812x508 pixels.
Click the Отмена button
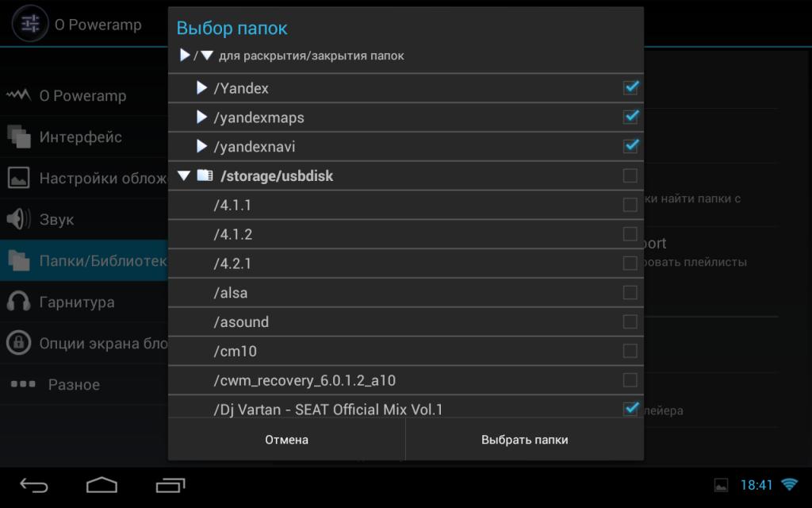286,440
